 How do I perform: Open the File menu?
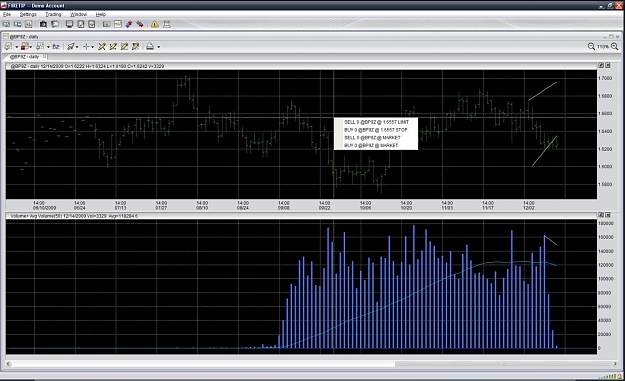7,14
